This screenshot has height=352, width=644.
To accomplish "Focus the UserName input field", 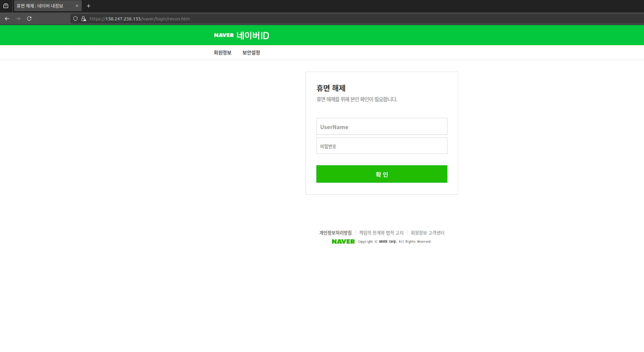I will pos(382,126).
